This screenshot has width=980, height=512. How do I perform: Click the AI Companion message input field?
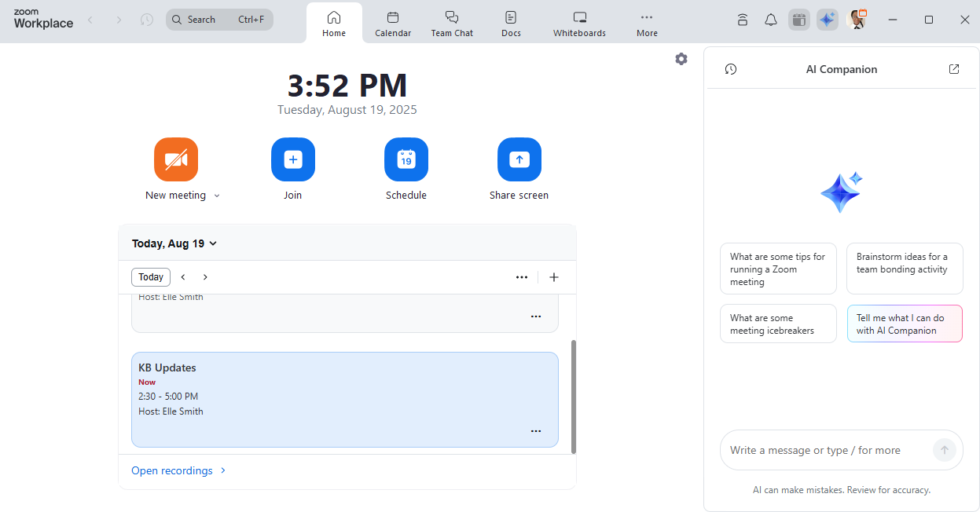pyautogui.click(x=825, y=450)
